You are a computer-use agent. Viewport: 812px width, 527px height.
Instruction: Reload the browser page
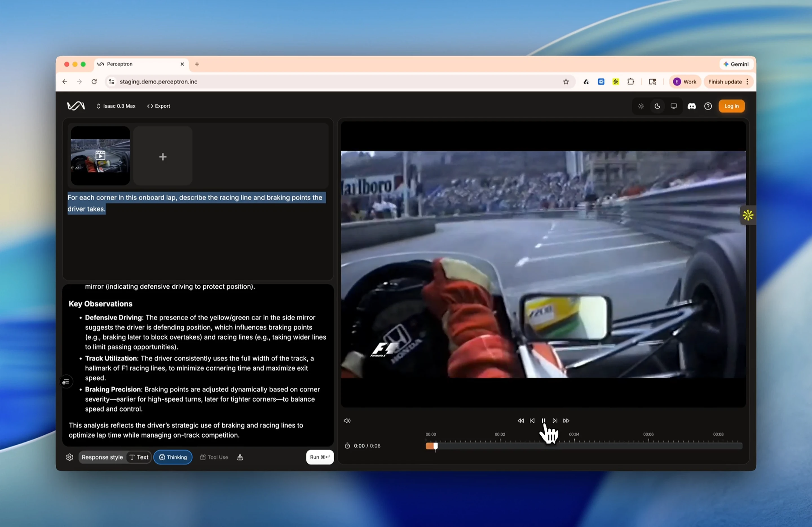pyautogui.click(x=94, y=81)
